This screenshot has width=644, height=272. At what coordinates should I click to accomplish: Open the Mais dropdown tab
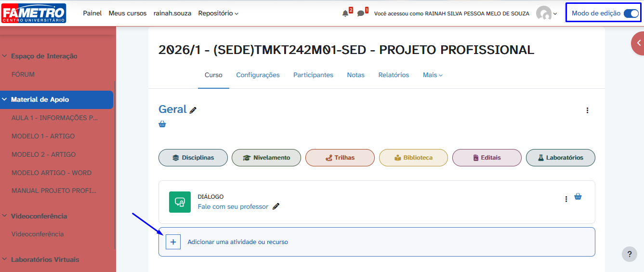433,75
